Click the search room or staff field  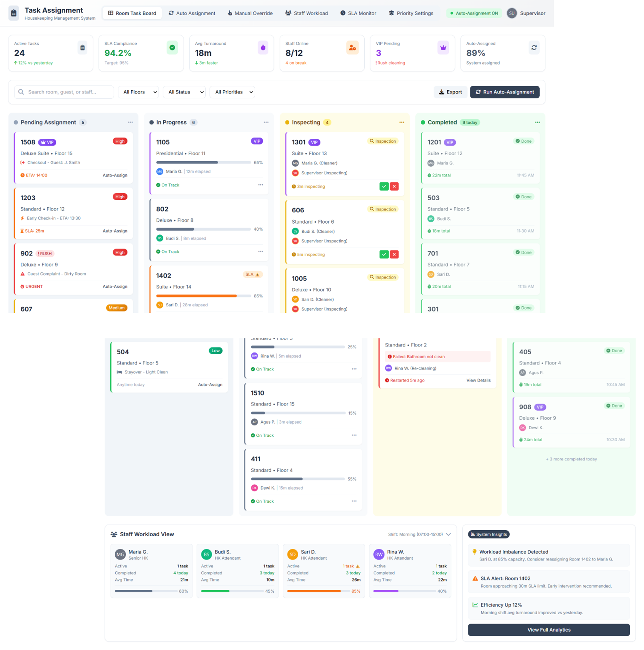click(64, 92)
